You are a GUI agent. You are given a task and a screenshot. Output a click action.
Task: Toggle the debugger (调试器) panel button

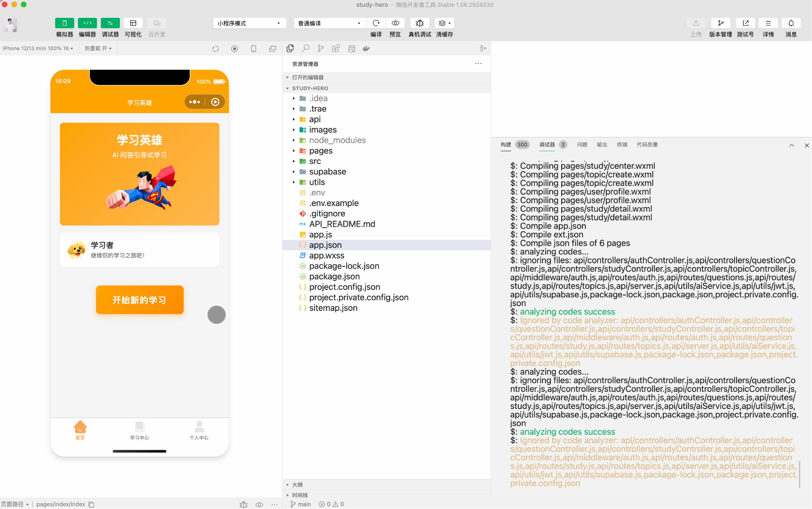(110, 23)
